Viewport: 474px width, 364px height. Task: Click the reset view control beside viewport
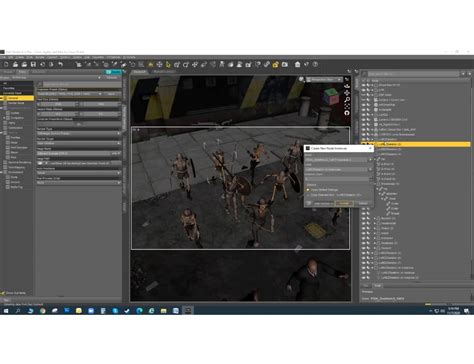click(347, 113)
